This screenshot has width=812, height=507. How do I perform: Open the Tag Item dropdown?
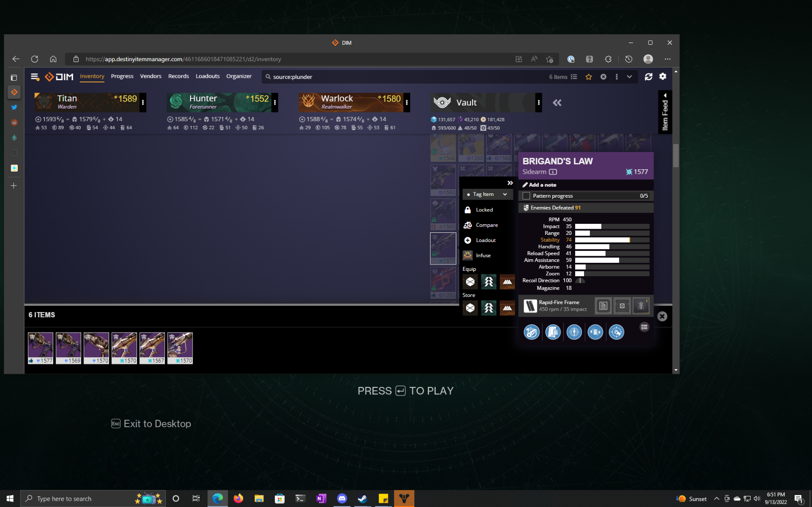tap(486, 194)
